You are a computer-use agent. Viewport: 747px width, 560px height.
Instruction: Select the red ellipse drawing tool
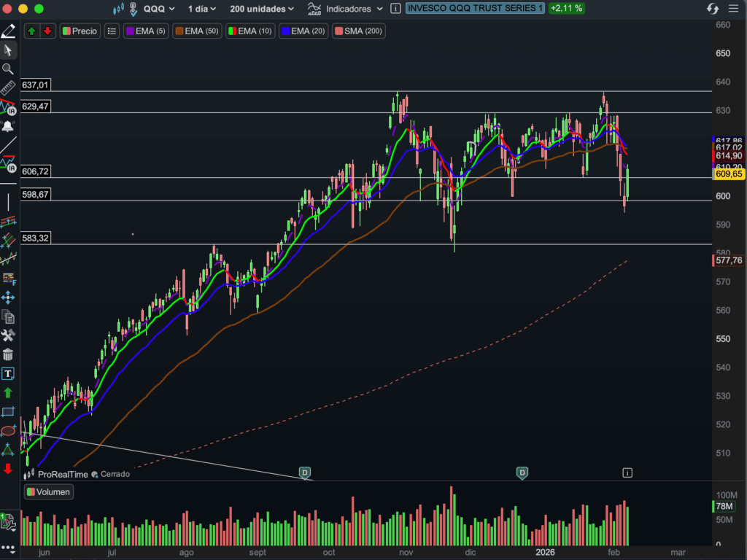point(8,430)
